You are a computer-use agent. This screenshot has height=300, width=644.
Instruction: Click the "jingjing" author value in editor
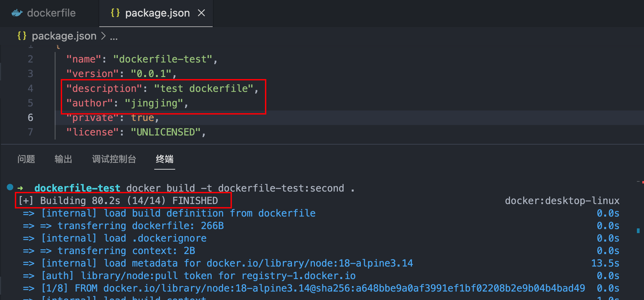pos(154,103)
